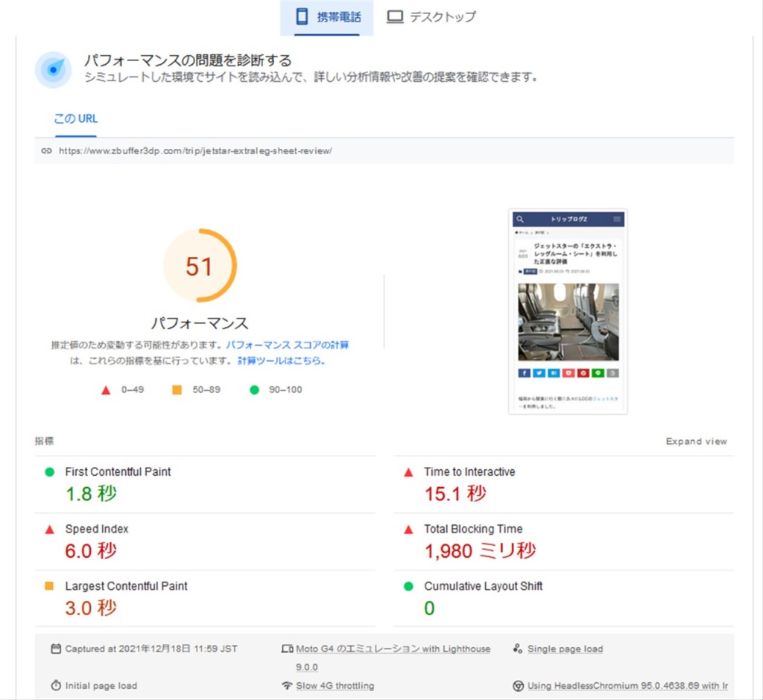Click the Single page load text
The width and height of the screenshot is (763, 700).
(x=565, y=649)
